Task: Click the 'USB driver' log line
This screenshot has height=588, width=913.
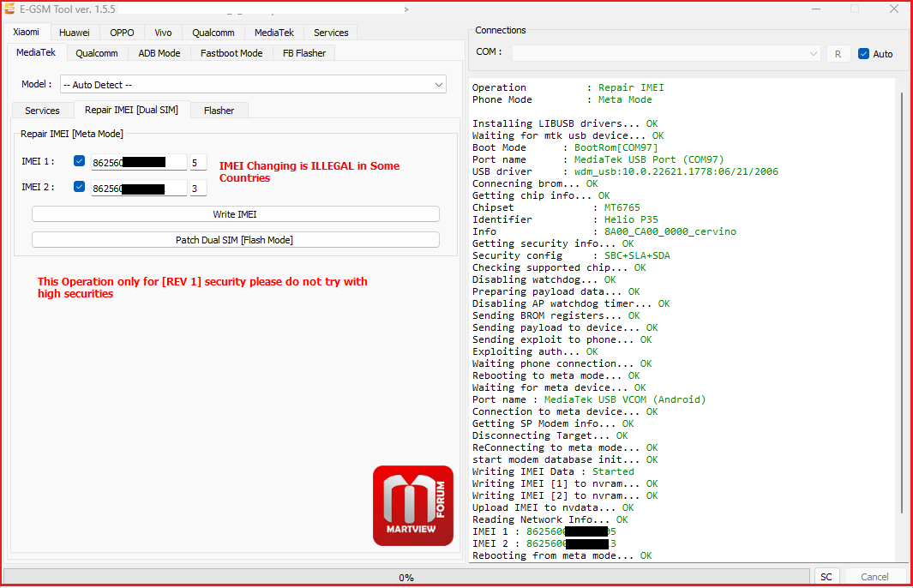Action: point(625,171)
